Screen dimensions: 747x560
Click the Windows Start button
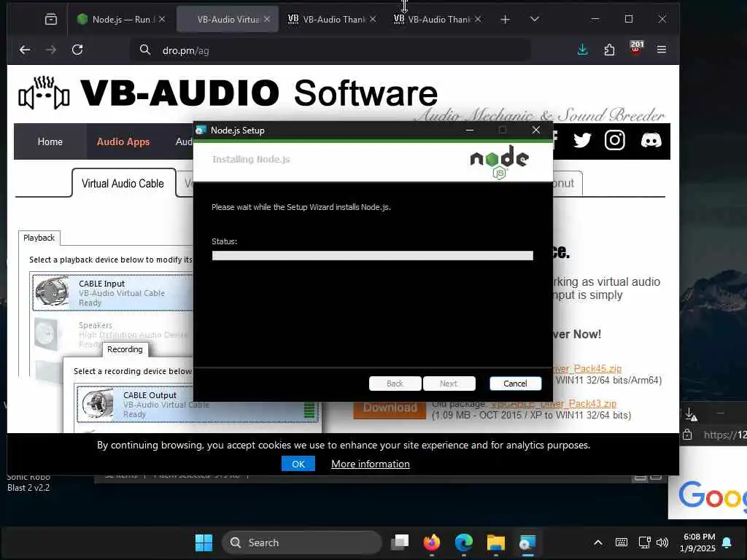204,542
